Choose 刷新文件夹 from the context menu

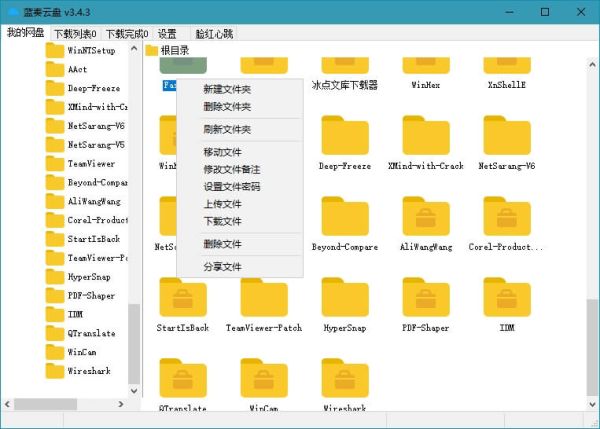(x=227, y=130)
